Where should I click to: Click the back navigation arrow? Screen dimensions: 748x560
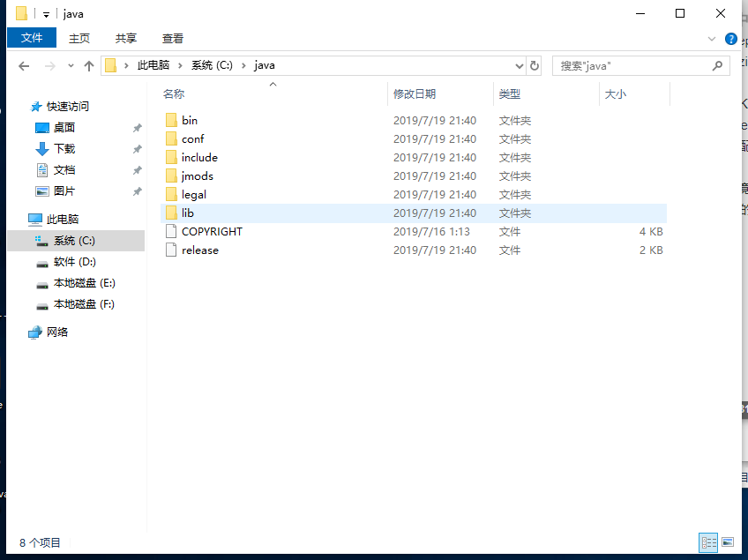24,65
